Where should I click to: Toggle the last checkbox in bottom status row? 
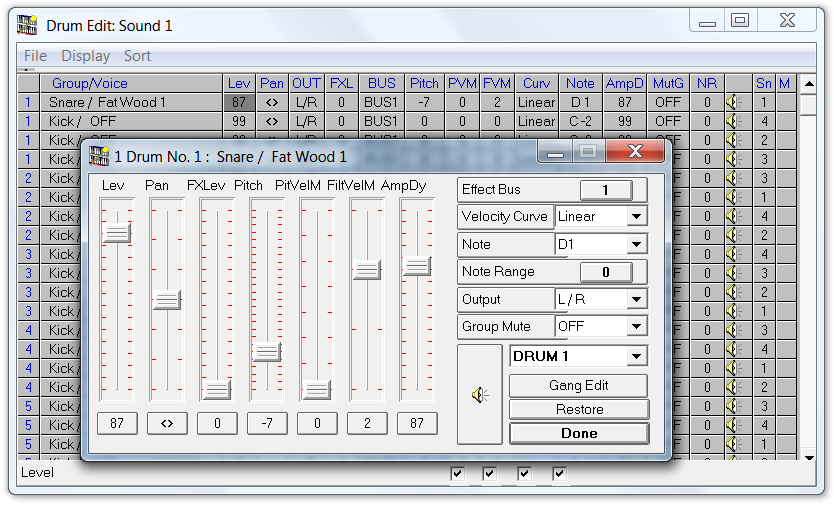click(x=560, y=474)
